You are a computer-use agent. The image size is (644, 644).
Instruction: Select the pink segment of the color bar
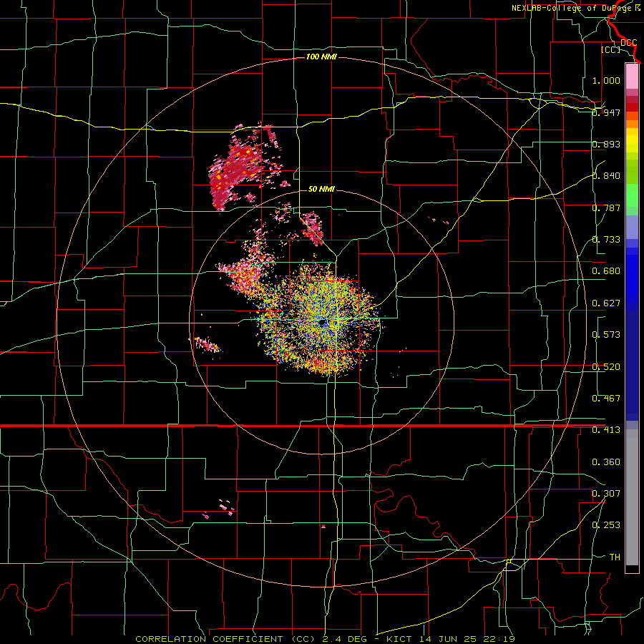pyautogui.click(x=632, y=76)
